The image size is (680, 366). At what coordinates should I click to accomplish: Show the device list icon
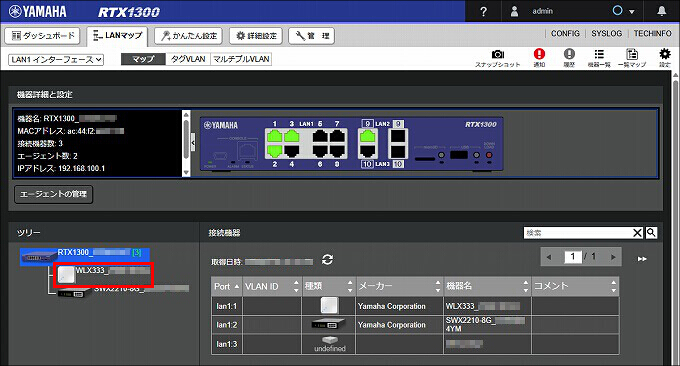pos(599,58)
